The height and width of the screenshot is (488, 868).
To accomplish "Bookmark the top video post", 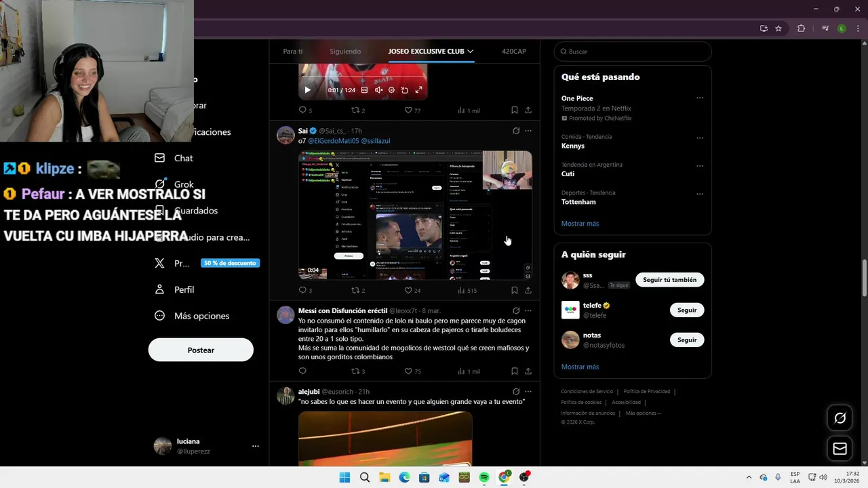I will 515,110.
